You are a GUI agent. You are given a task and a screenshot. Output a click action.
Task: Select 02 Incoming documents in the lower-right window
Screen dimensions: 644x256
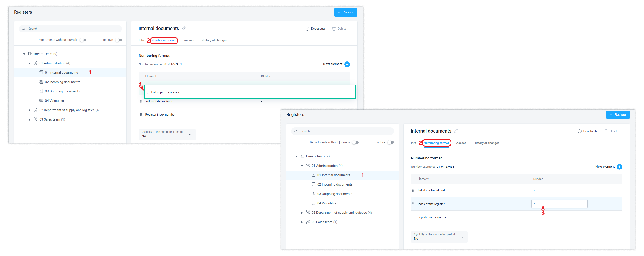[x=335, y=185]
